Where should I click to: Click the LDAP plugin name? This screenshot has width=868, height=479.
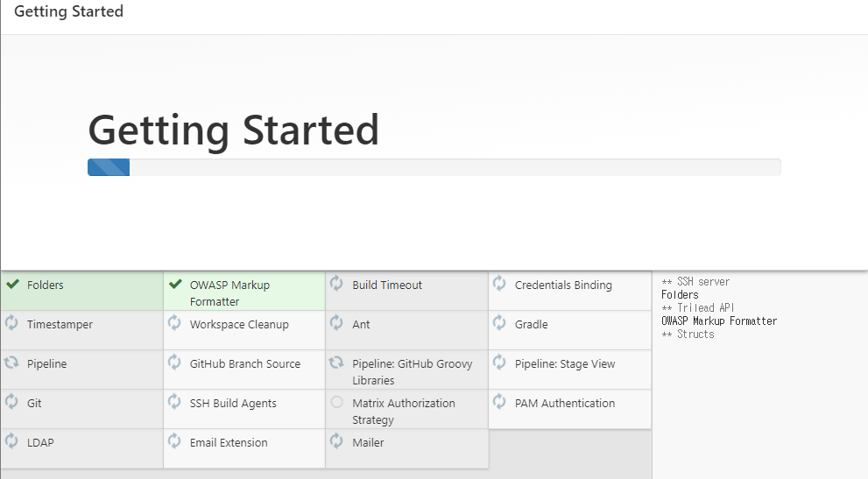coord(40,443)
